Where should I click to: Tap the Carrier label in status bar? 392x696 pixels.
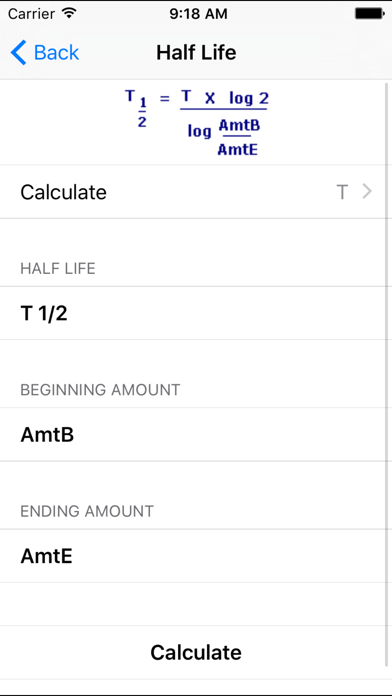coord(32,14)
